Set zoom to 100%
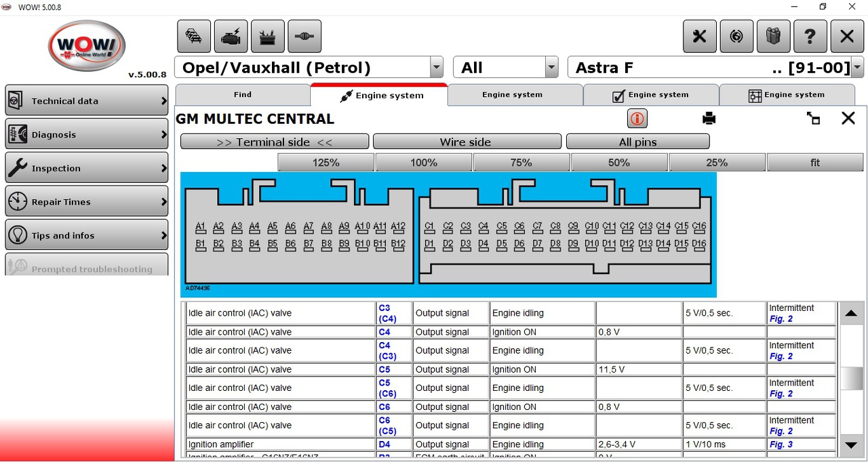The width and height of the screenshot is (868, 462). coord(424,163)
